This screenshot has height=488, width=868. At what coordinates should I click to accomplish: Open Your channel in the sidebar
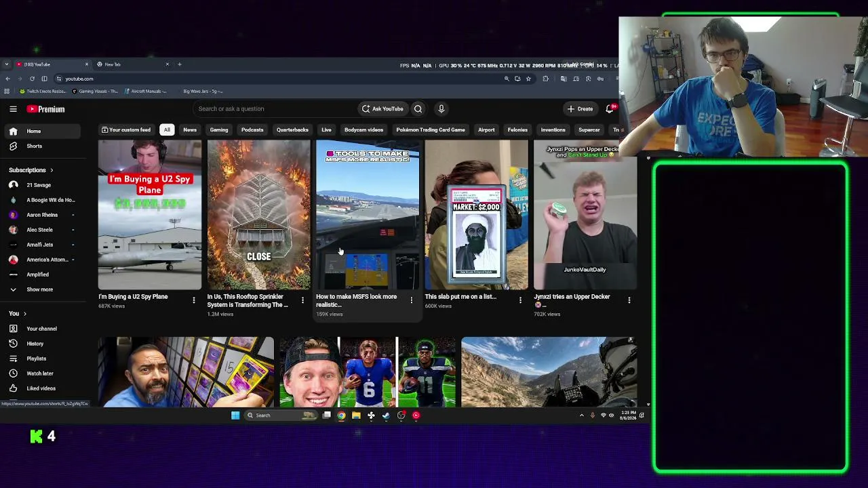(x=43, y=329)
